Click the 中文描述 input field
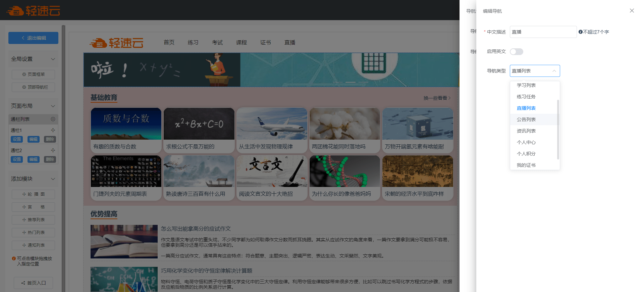This screenshot has width=644, height=292. tap(543, 32)
